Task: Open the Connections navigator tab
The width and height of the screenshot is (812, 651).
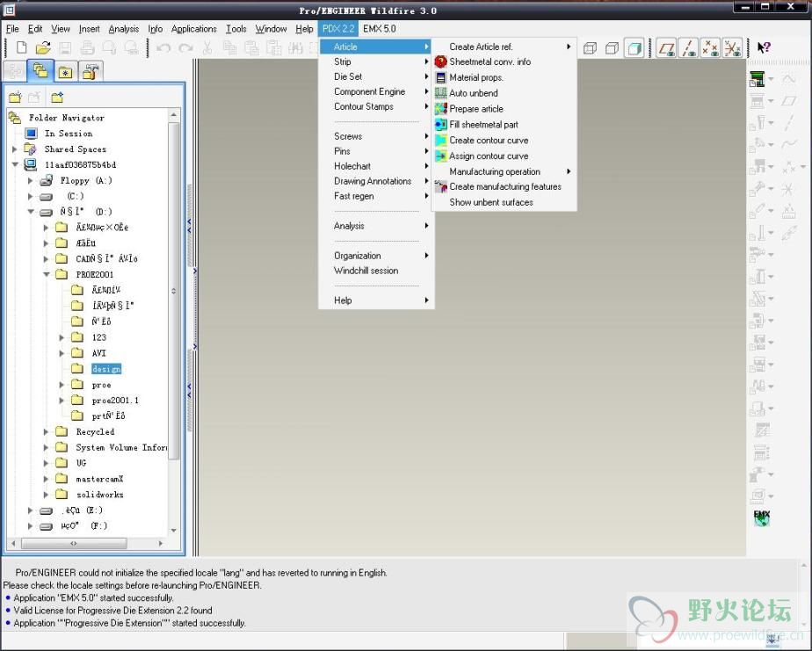Action: [x=91, y=73]
